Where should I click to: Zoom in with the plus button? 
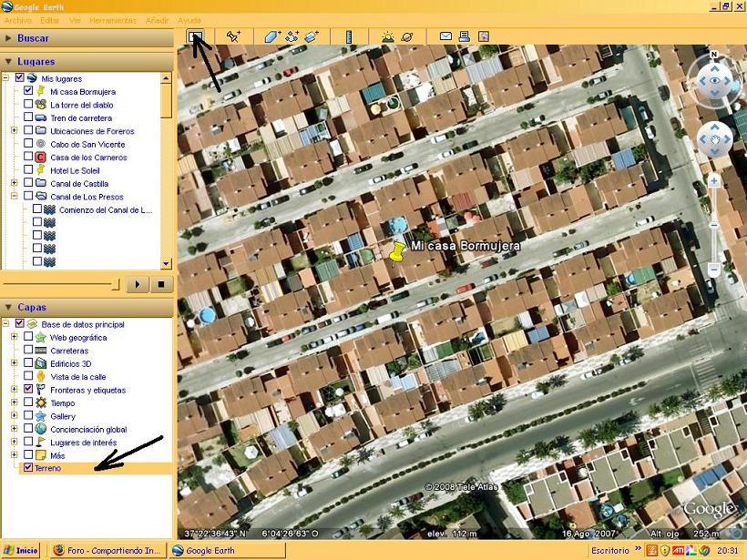[x=713, y=181]
